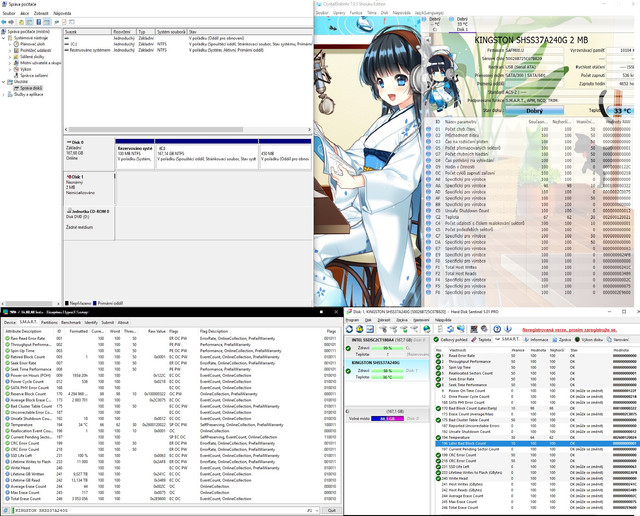Click the green health check icon for KINGSTON disk in Sentinel

pyautogui.click(x=348, y=371)
